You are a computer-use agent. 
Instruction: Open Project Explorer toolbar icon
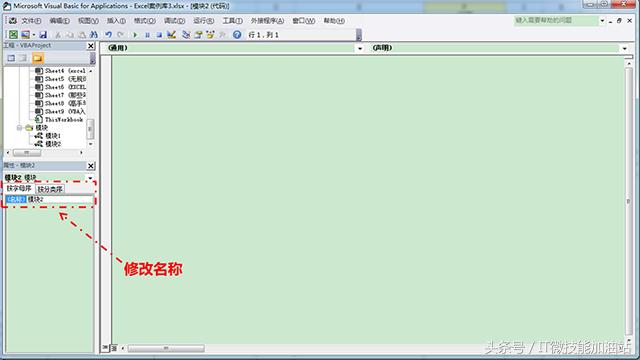point(186,35)
